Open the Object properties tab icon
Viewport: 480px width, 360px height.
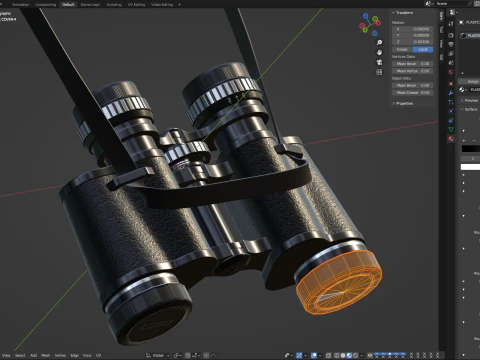pyautogui.click(x=451, y=84)
